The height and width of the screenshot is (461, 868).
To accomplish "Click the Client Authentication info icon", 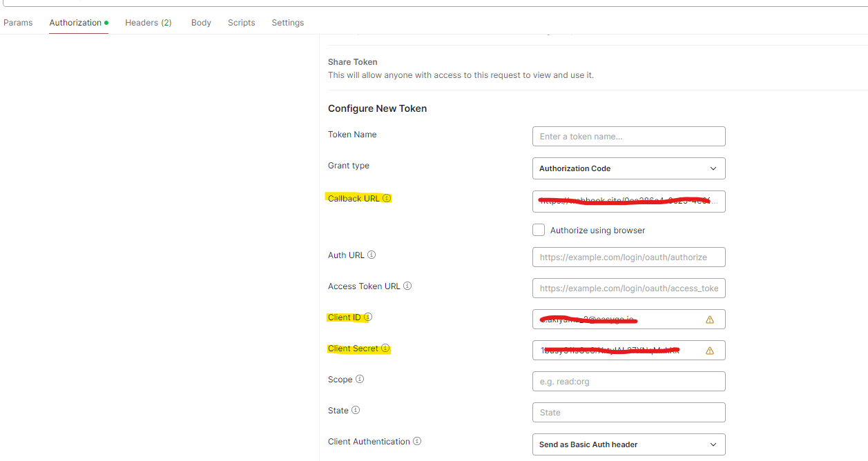I will [417, 441].
